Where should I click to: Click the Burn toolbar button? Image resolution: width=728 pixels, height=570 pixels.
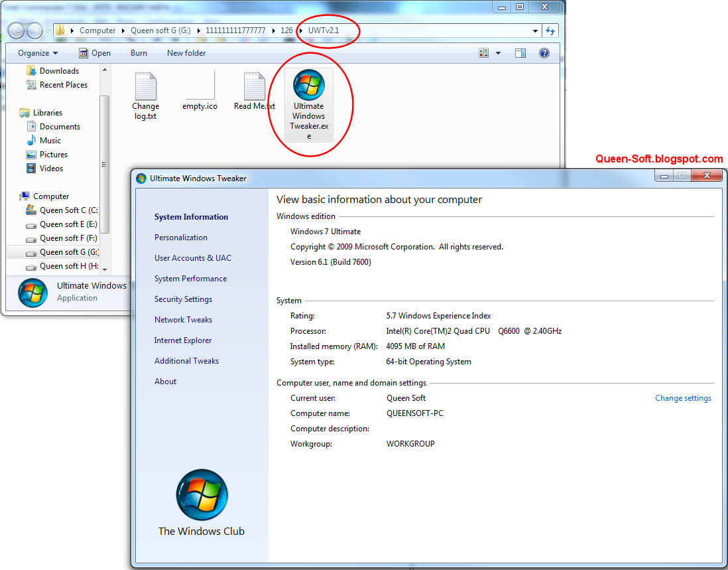(139, 53)
